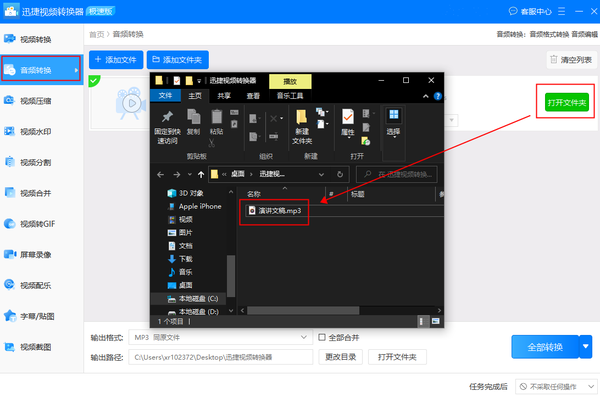Image resolution: width=600 pixels, height=397 pixels.
Task: Open hamburger menu in title bar
Action: [x=561, y=11]
